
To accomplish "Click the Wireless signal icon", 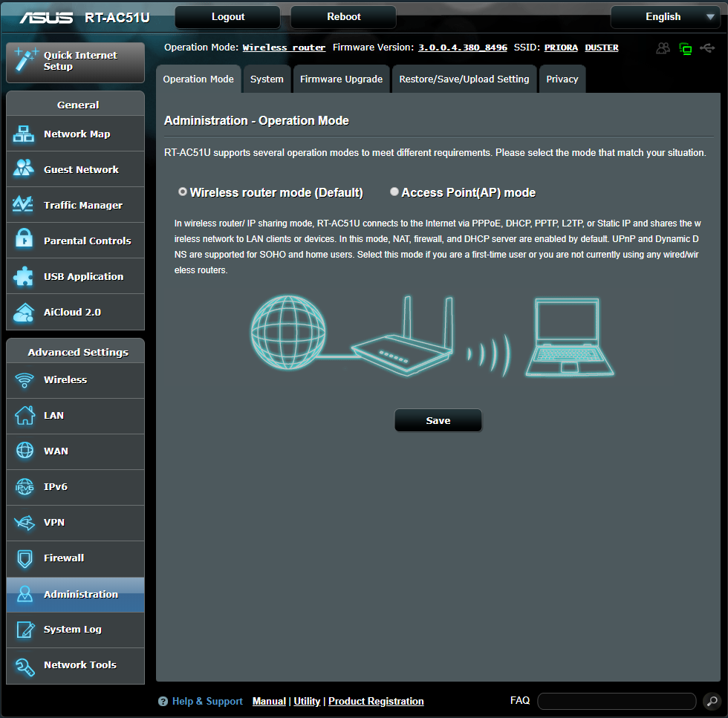I will 24,380.
